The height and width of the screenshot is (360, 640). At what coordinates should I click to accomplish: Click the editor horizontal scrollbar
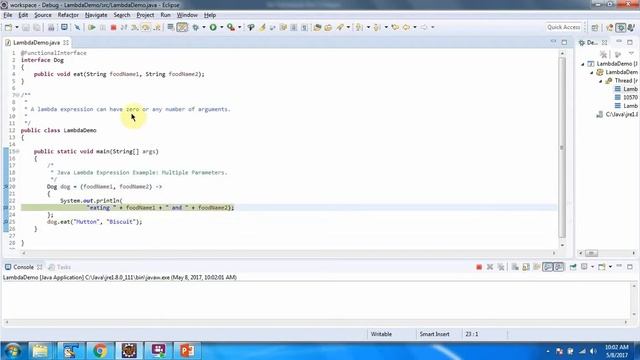coord(289,253)
